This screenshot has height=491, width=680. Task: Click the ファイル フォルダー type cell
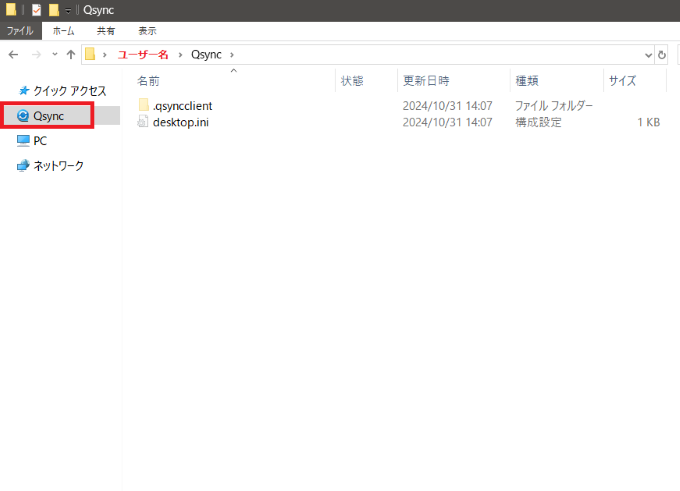pyautogui.click(x=554, y=106)
